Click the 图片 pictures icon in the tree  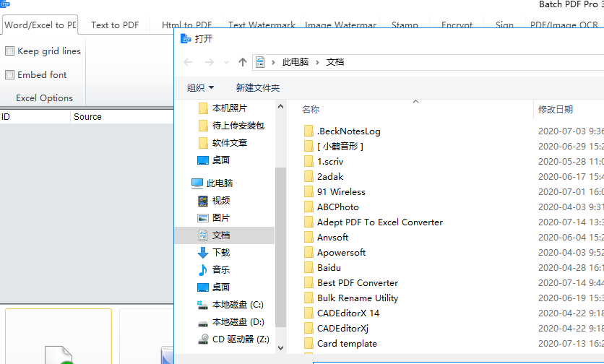point(203,218)
